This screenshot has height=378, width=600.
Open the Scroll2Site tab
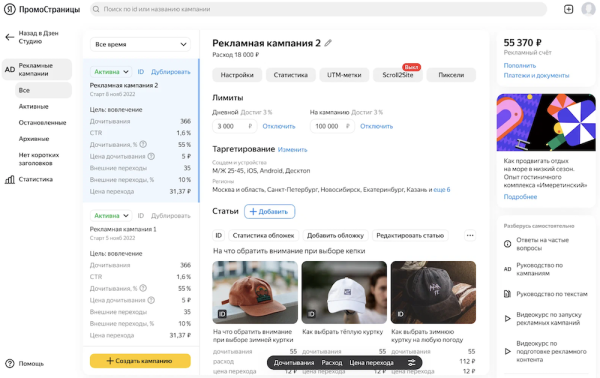point(398,75)
